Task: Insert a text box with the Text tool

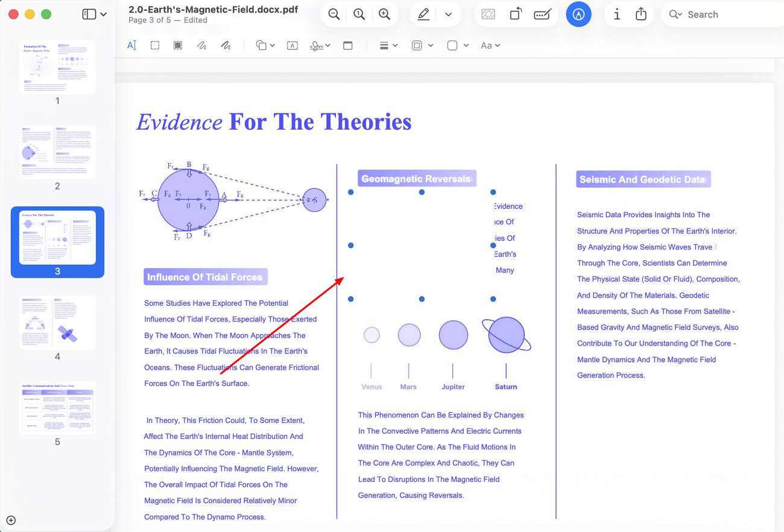Action: 292,45
